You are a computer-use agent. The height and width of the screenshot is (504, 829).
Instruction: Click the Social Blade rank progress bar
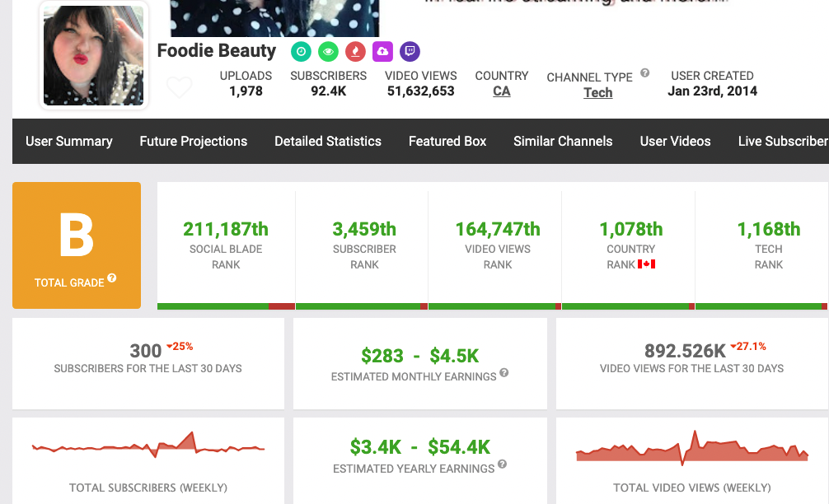(x=227, y=306)
